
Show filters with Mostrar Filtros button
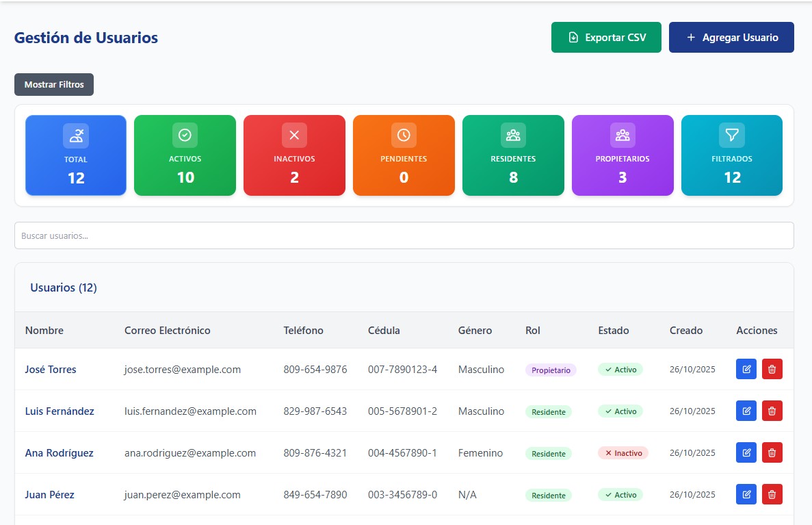(x=54, y=85)
